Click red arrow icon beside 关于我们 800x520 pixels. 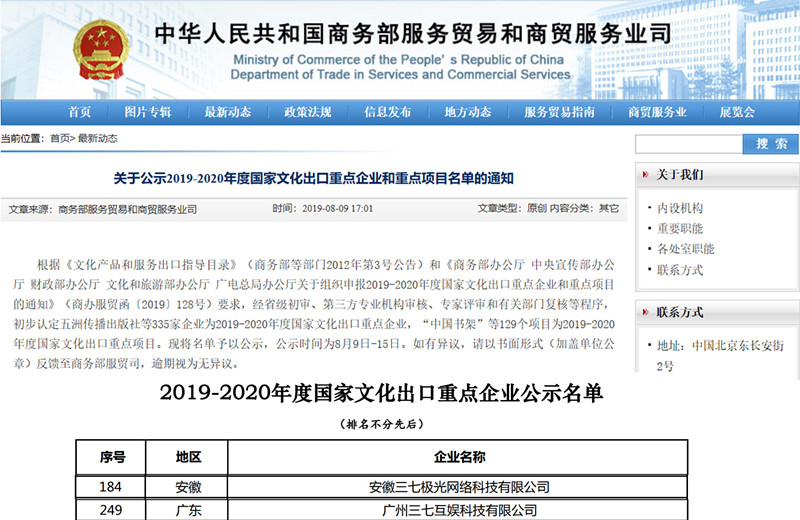click(x=644, y=174)
